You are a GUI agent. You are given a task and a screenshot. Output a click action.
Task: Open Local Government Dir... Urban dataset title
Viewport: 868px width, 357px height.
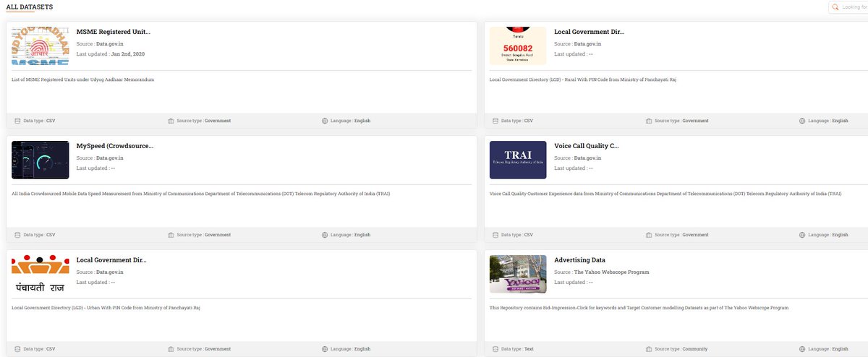point(111,260)
